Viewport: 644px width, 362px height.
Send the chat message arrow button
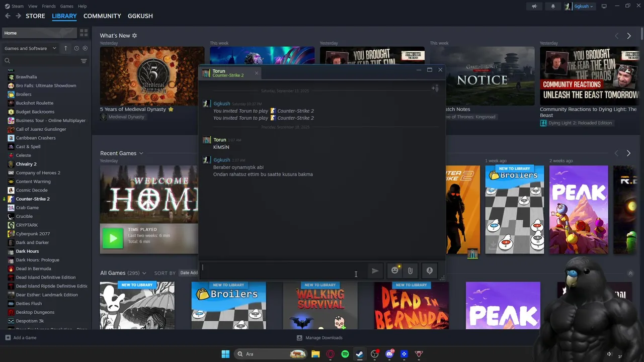tap(375, 270)
